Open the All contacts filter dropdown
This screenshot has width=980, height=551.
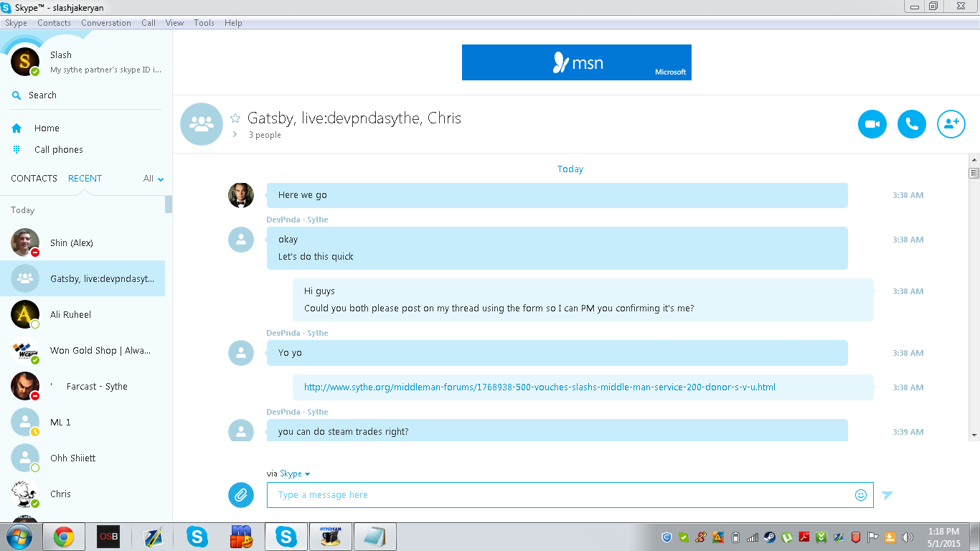[x=154, y=179]
